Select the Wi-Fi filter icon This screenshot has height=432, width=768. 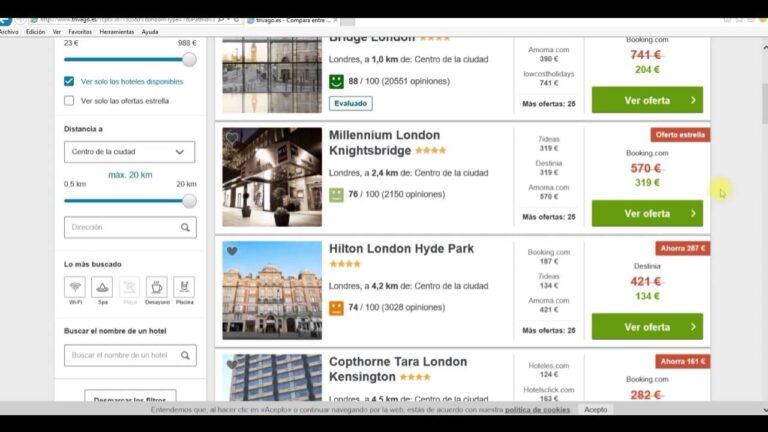coord(75,287)
